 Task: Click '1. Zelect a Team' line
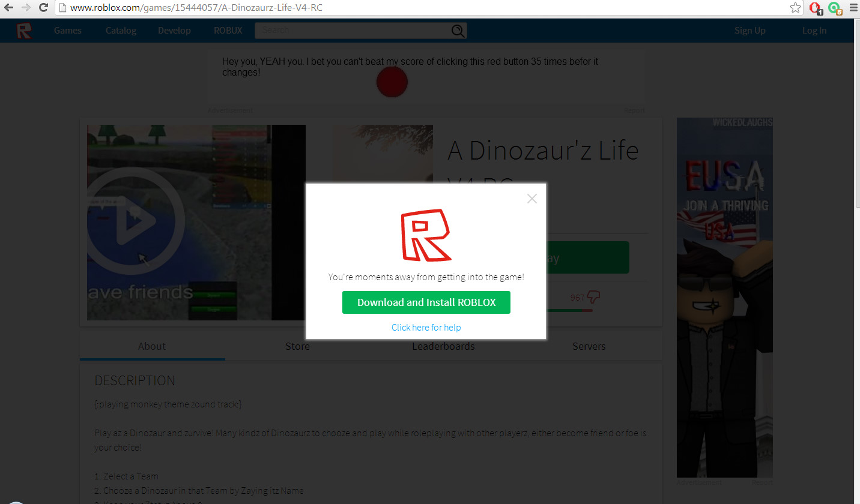point(126,476)
